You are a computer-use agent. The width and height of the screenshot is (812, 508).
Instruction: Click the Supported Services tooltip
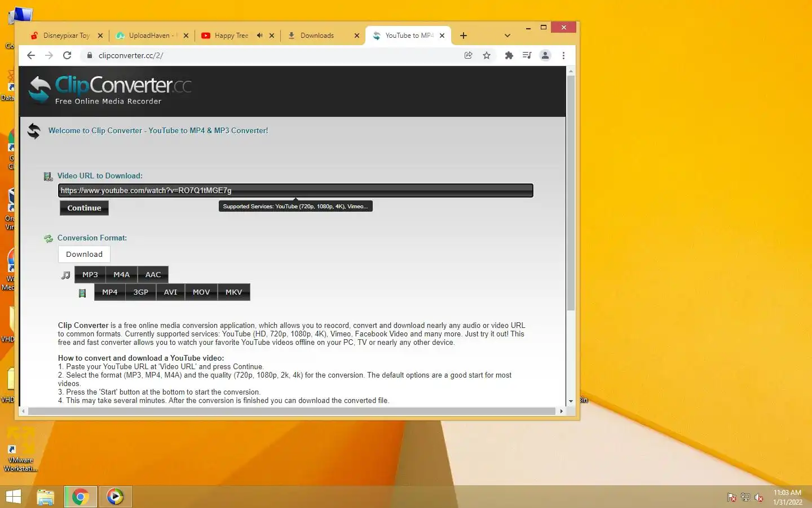tap(295, 206)
